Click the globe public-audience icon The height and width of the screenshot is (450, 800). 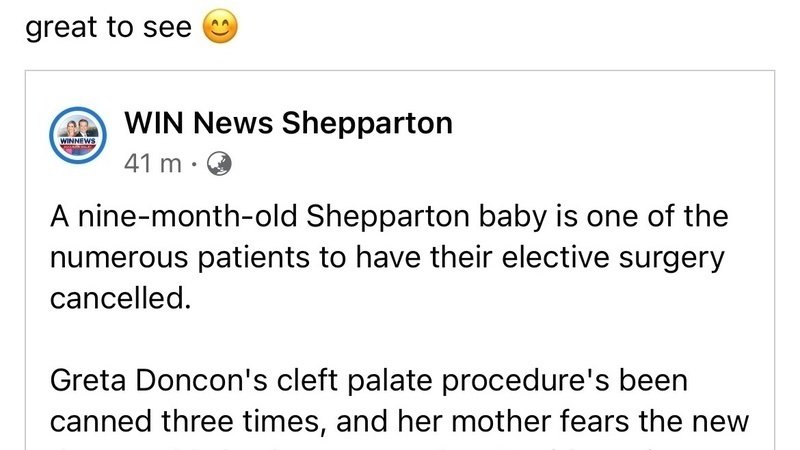point(218,162)
